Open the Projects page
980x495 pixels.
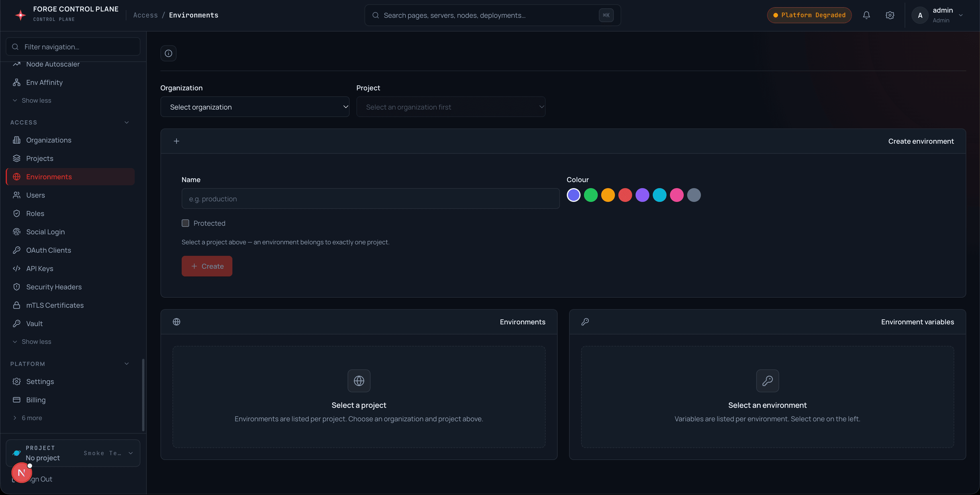pos(70,158)
